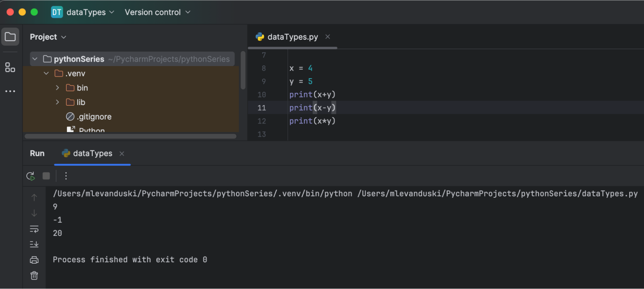This screenshot has height=289, width=644.
Task: Click the Rerun dataTypes icon
Action: (x=31, y=176)
